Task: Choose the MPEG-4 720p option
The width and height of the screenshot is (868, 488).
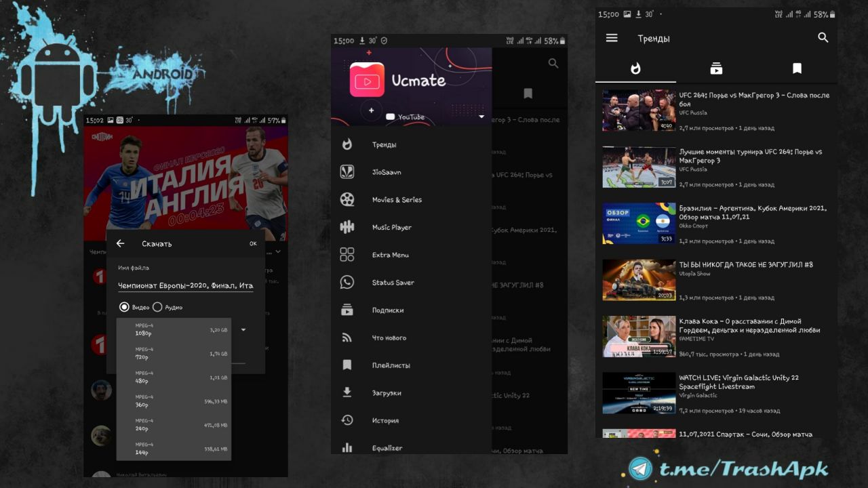Action: pyautogui.click(x=174, y=354)
